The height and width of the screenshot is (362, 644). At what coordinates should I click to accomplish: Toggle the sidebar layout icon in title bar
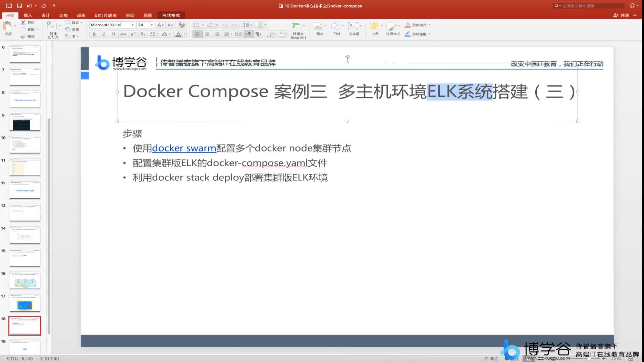(x=9, y=6)
